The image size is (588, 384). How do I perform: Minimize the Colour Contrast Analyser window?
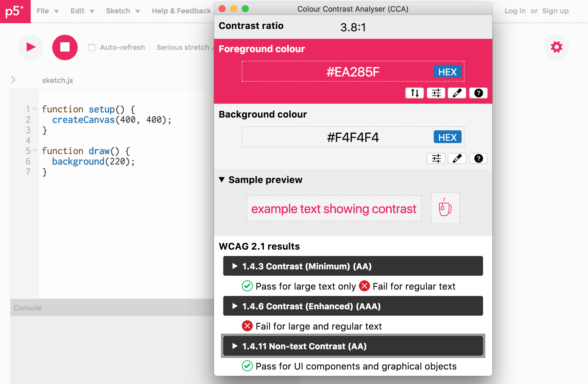pyautogui.click(x=234, y=9)
